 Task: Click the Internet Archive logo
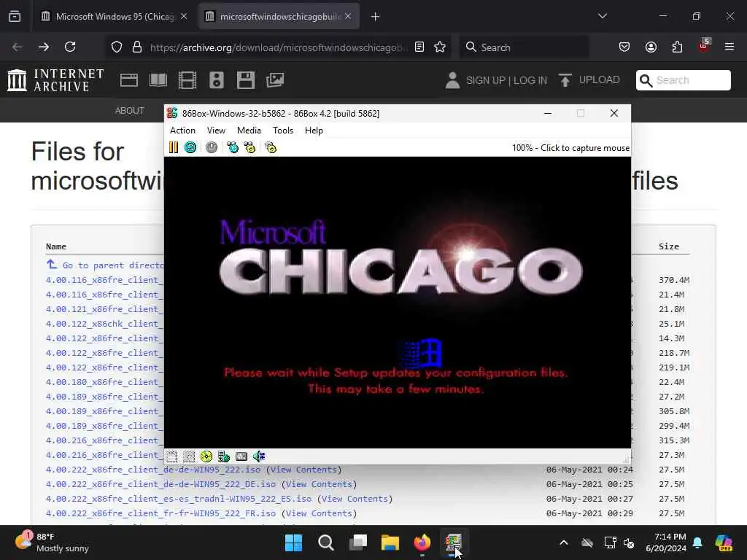click(55, 80)
